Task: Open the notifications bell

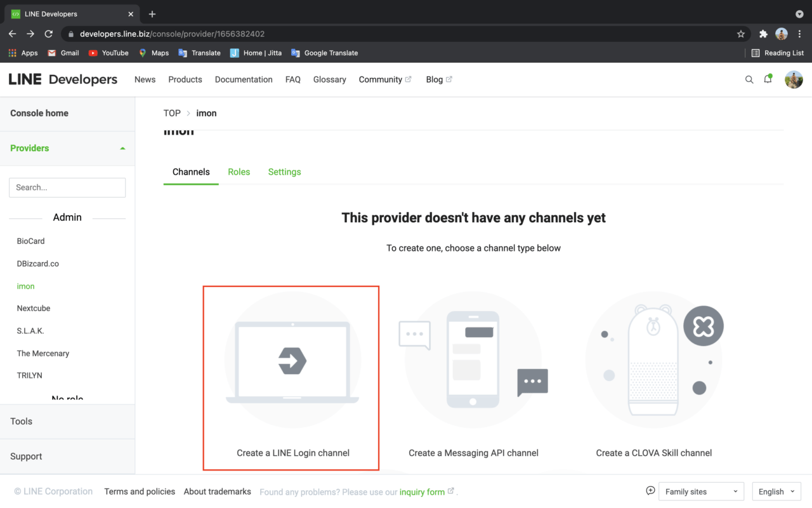Action: pos(768,79)
